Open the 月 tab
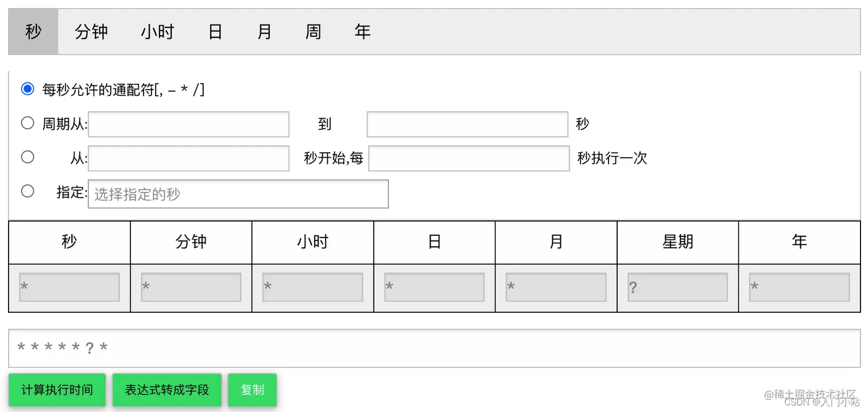The image size is (868, 412). click(263, 32)
